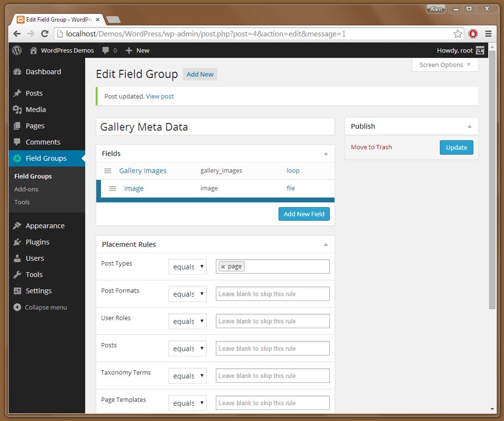Click the home icon beside WordPress Demos
The height and width of the screenshot is (421, 504).
(x=33, y=50)
